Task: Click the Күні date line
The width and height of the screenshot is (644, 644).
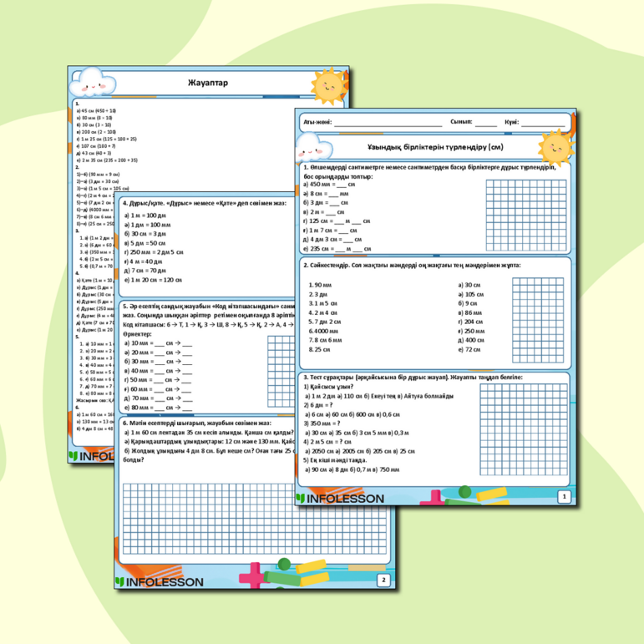Action: [x=543, y=122]
